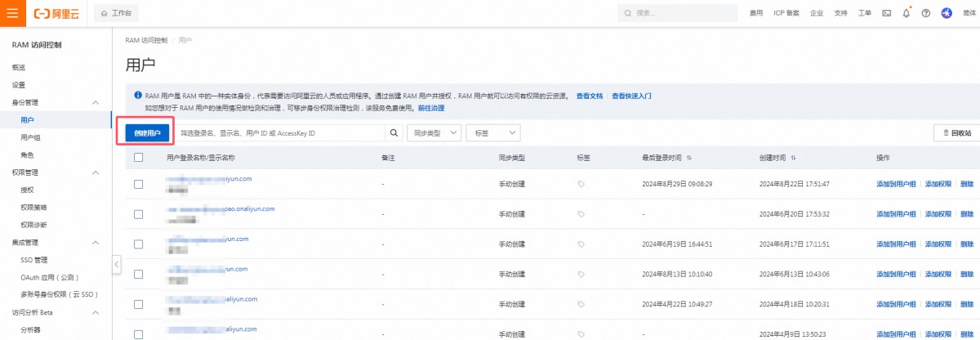Screen dimensions: 980x340
Task: Open the Cloud Shell terminal icon
Action: (x=887, y=13)
